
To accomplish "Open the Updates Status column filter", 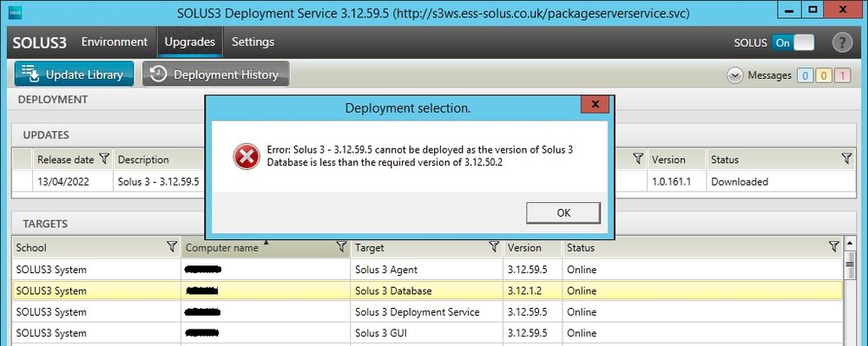I will click(x=846, y=160).
